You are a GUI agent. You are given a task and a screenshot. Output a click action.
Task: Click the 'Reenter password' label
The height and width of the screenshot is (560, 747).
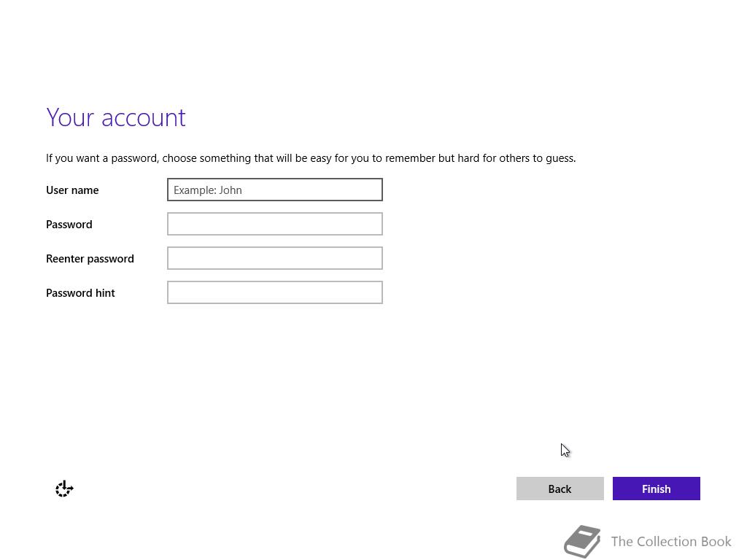(x=90, y=259)
